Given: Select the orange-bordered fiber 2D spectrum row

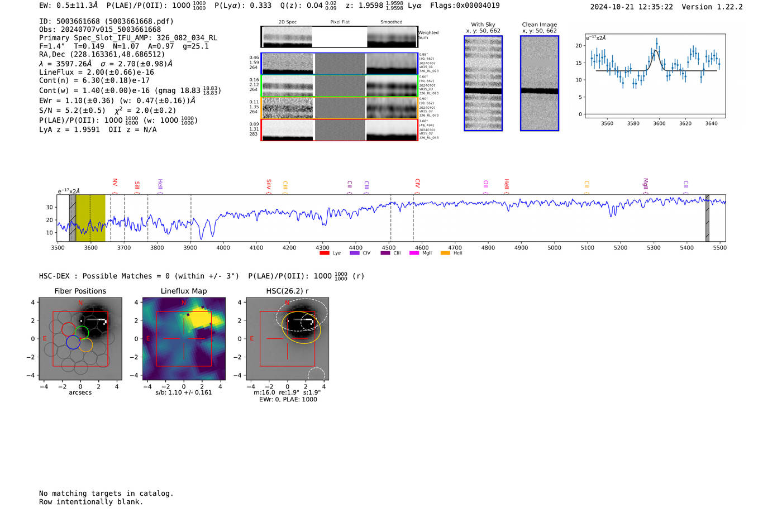Looking at the screenshot, I should (340, 108).
